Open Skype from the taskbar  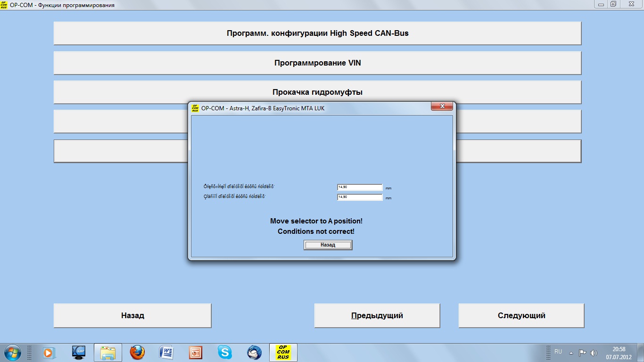click(225, 352)
